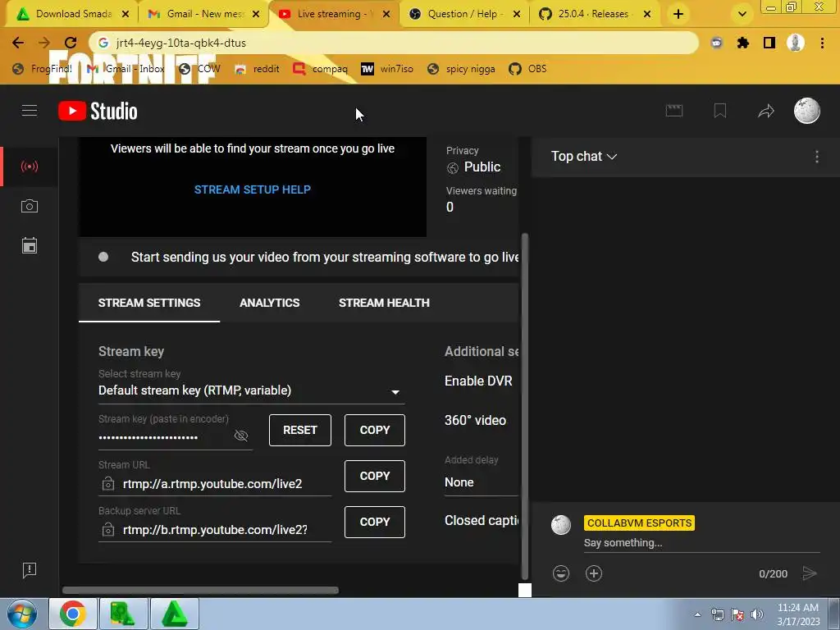The height and width of the screenshot is (630, 840).
Task: Open the Top chat dropdown
Action: (x=584, y=157)
